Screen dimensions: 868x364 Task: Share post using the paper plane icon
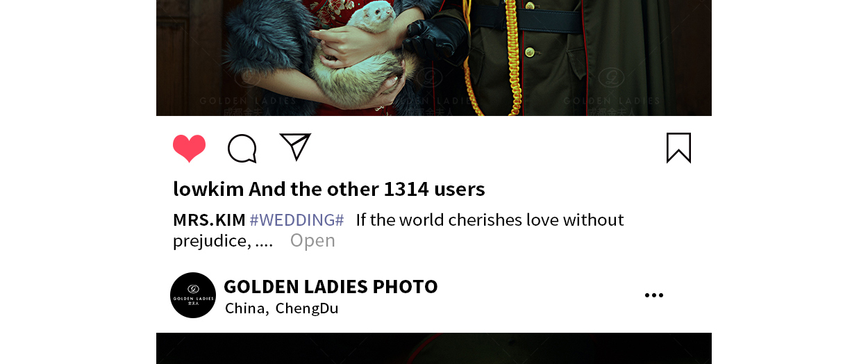295,147
